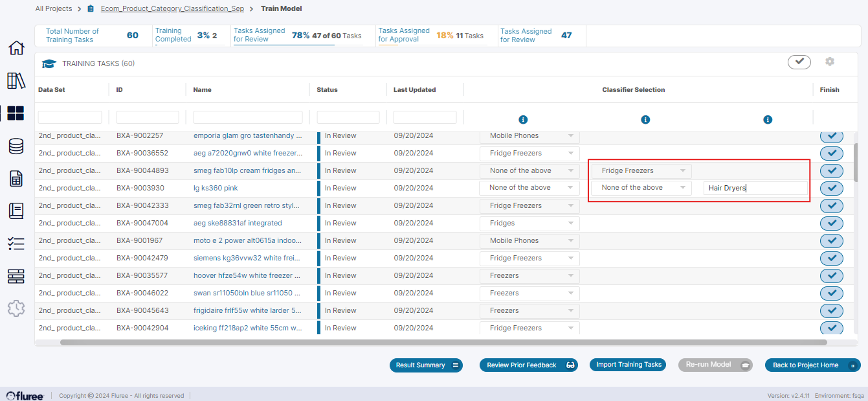868x401 pixels.
Task: Open the Fridge Freezers dropdown for BXA-90036552
Action: click(x=529, y=153)
